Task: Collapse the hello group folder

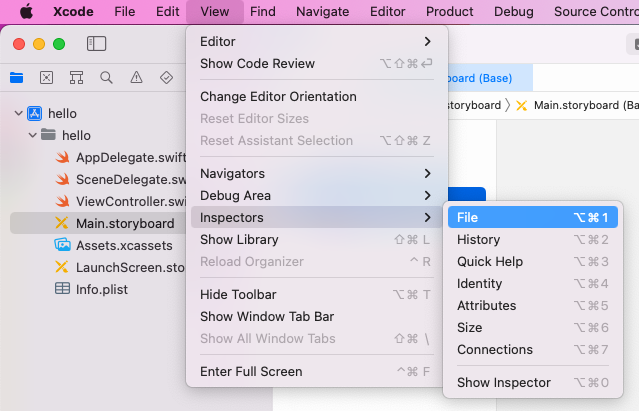Action: tap(33, 135)
